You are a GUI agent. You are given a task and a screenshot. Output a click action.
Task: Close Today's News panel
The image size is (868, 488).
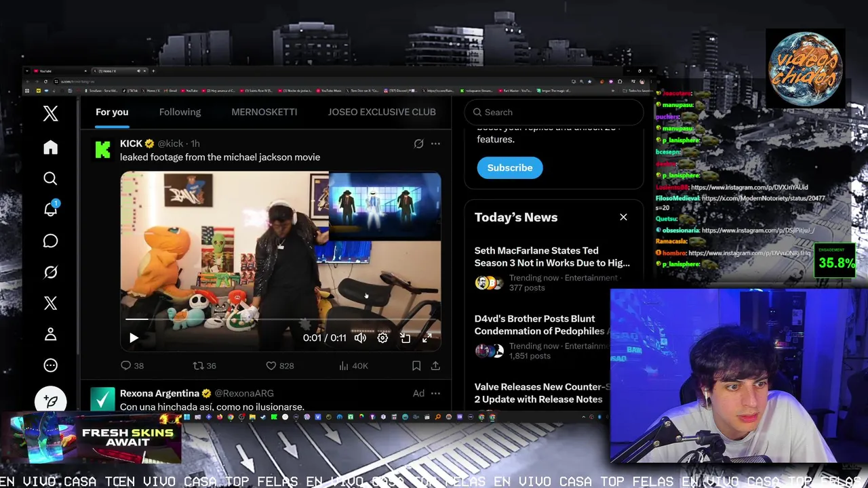point(623,217)
